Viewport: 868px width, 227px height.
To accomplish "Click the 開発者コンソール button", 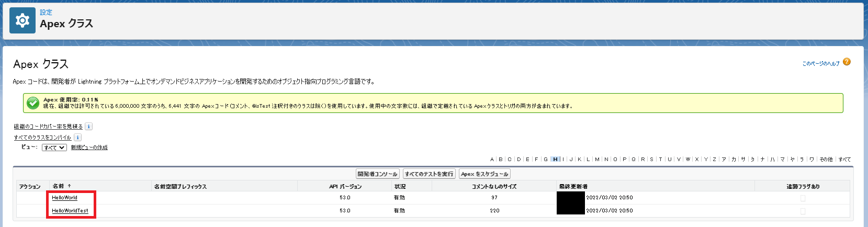I will click(x=378, y=174).
